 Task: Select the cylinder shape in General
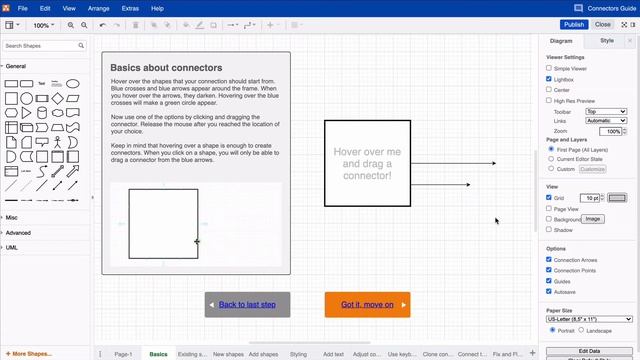click(42, 113)
